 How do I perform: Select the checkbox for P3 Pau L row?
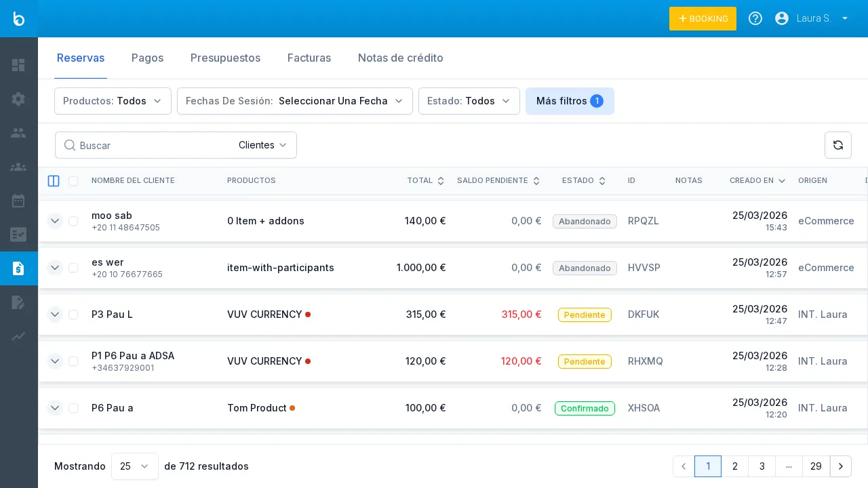coord(73,314)
